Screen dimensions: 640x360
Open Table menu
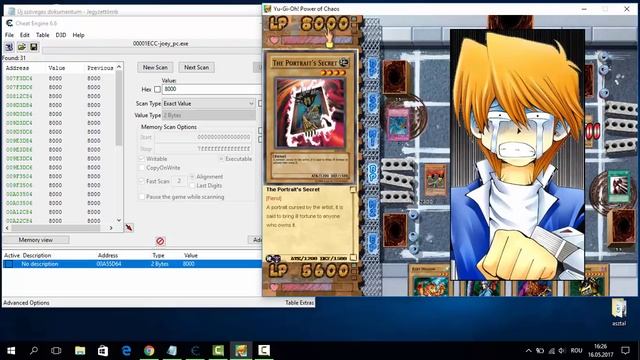click(42, 35)
